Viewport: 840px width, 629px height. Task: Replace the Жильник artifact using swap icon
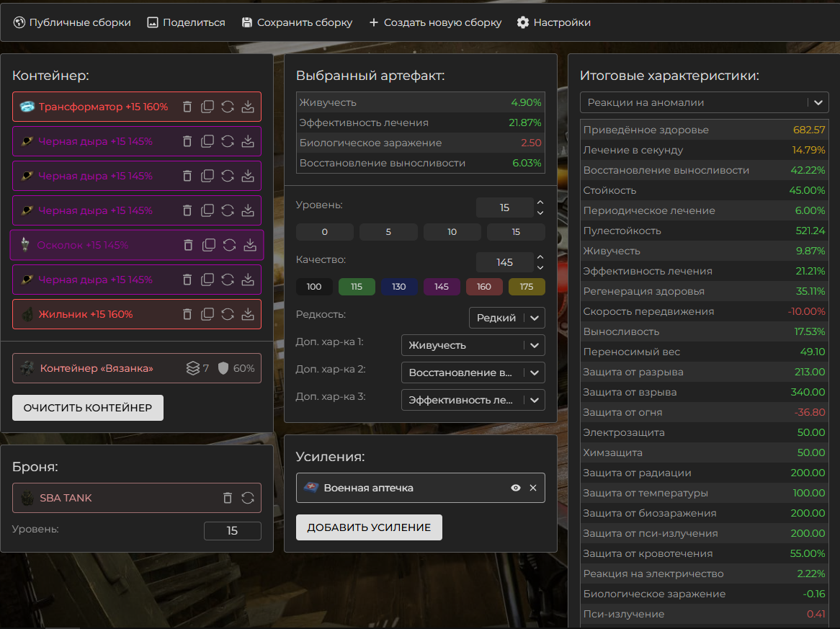[228, 314]
